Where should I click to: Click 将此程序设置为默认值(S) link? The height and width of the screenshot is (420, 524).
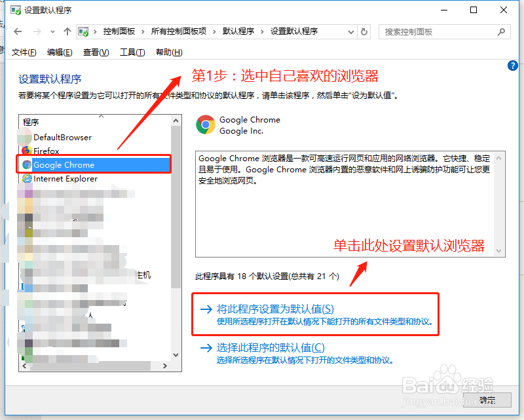275,309
